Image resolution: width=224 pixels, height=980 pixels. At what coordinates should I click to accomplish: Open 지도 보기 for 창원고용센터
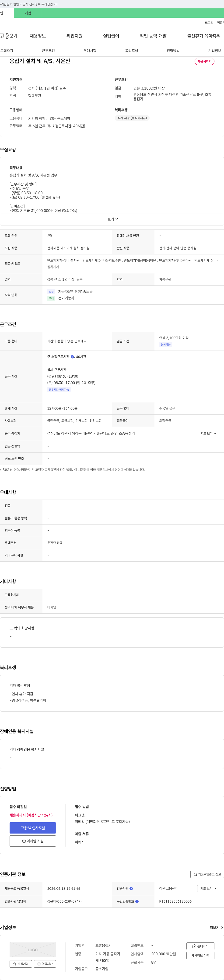click(x=208, y=889)
